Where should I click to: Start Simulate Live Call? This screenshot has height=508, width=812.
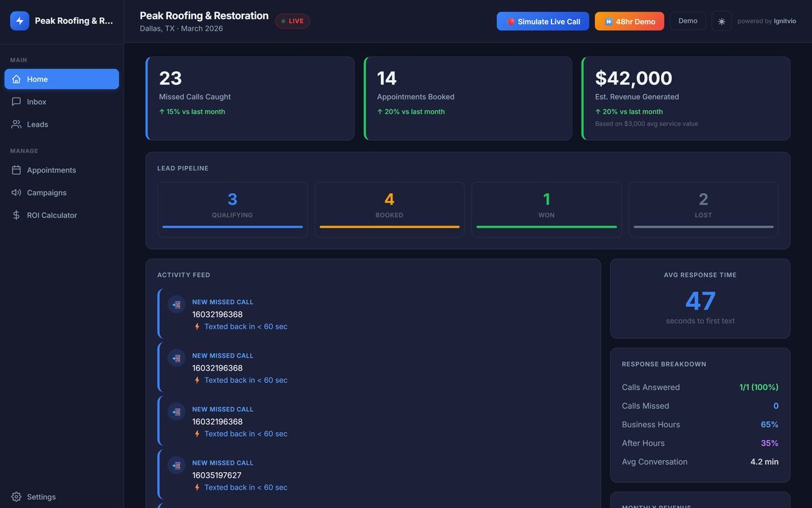[543, 21]
